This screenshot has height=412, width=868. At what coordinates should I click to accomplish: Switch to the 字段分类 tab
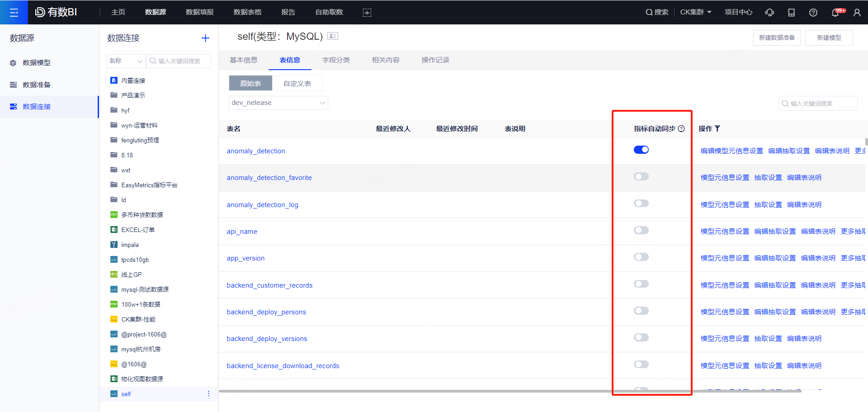coord(336,60)
